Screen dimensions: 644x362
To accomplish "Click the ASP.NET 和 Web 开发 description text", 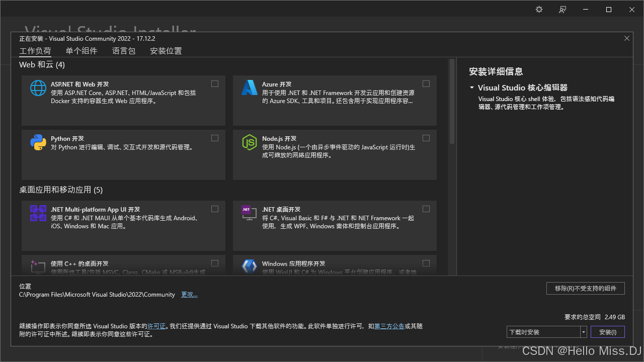I will (x=123, y=97).
